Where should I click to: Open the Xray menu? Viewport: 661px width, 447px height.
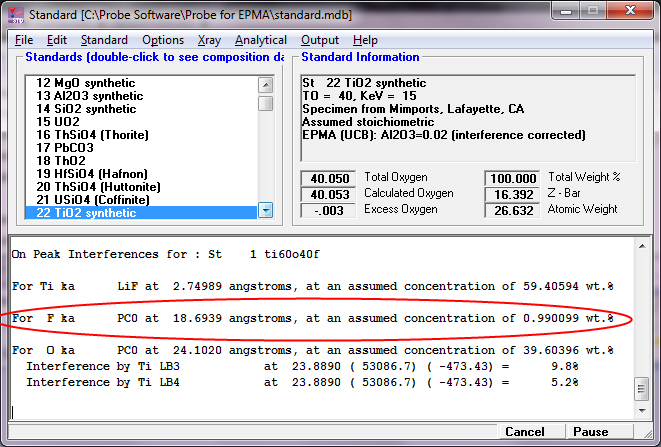[x=209, y=40]
